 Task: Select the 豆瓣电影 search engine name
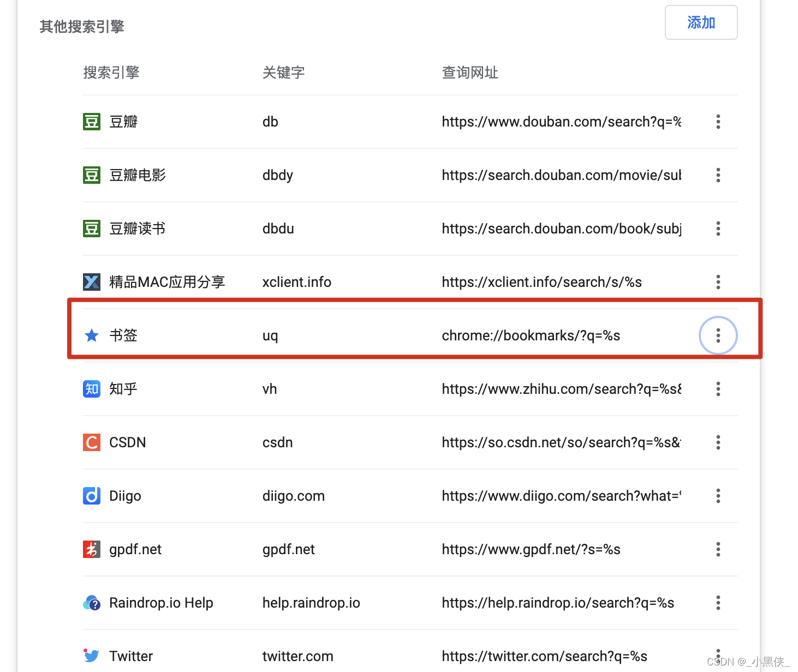138,175
